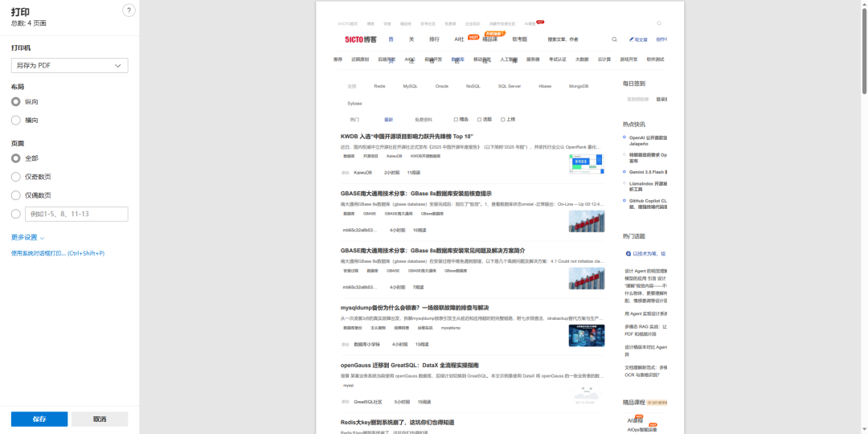868x434 pixels.
Task: Open KWDB article thumbnail image
Action: click(586, 164)
